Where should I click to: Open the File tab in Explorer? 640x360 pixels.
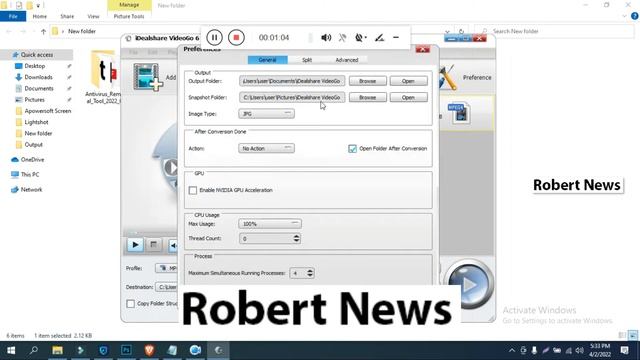click(13, 16)
